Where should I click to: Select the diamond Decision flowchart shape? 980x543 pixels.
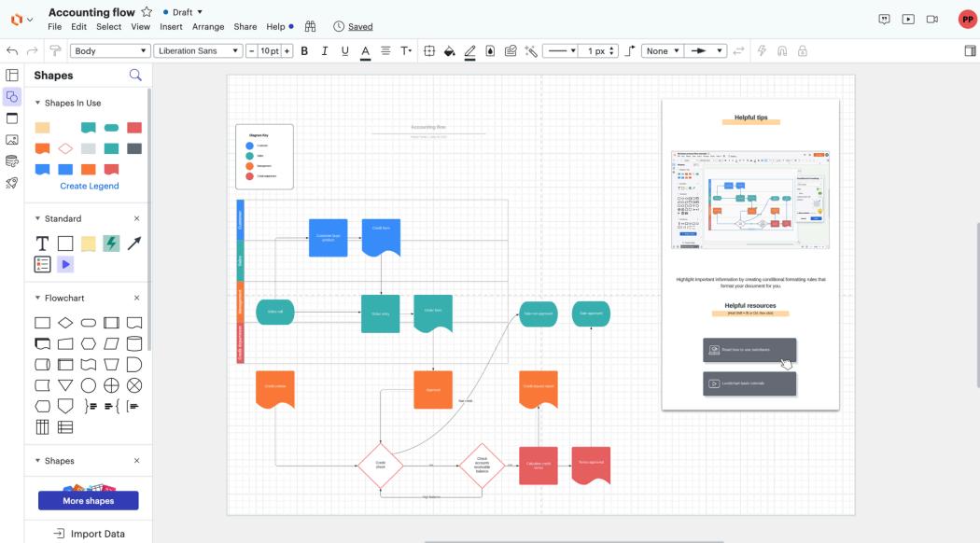65,323
